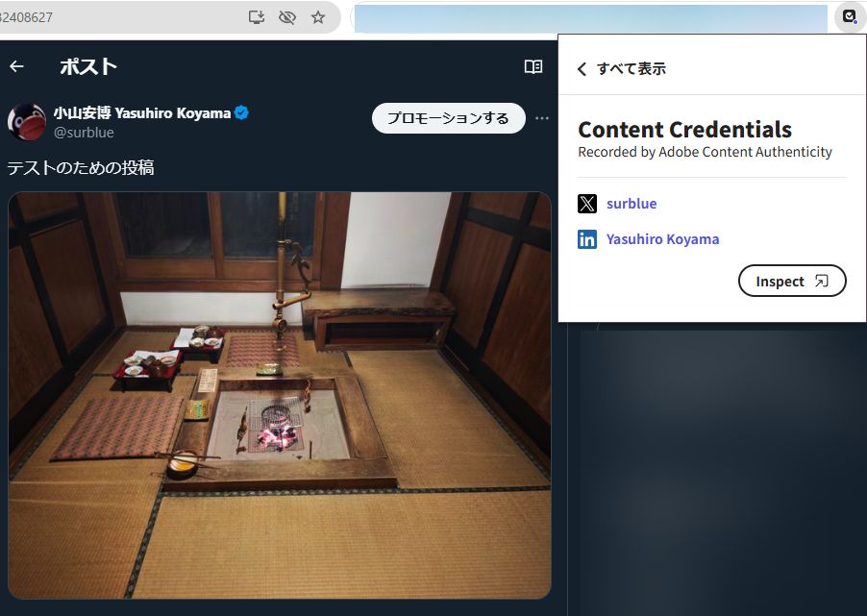
Task: Click the crossed-eye visibility icon in the toolbar
Action: (287, 16)
